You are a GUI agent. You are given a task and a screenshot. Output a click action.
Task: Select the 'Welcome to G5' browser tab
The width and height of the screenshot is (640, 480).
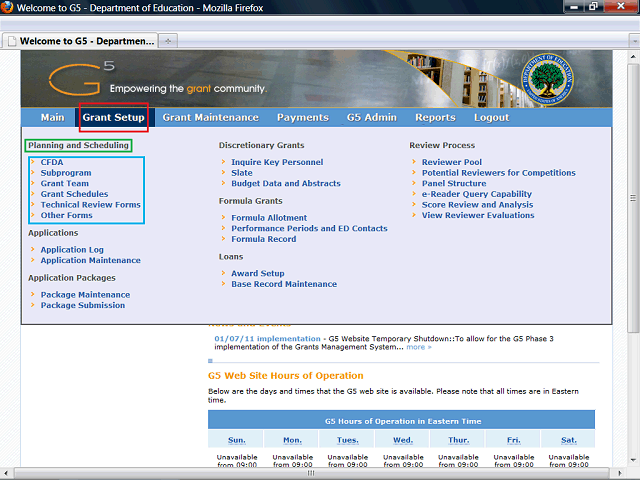[80, 41]
